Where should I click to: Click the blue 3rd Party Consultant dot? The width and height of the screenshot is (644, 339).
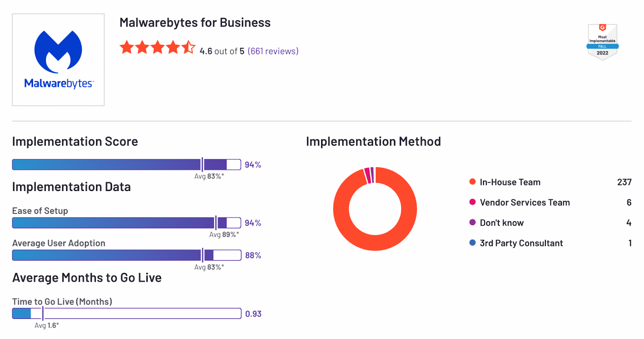click(473, 242)
